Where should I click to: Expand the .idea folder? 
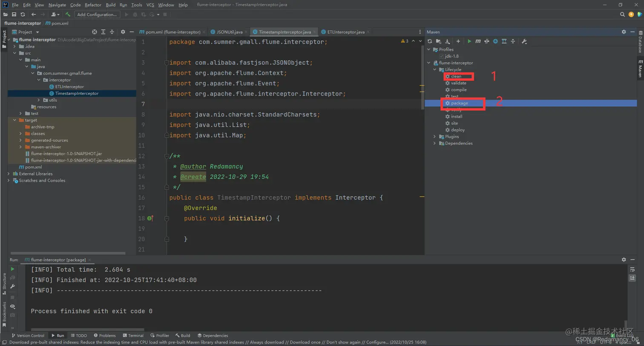pos(15,46)
